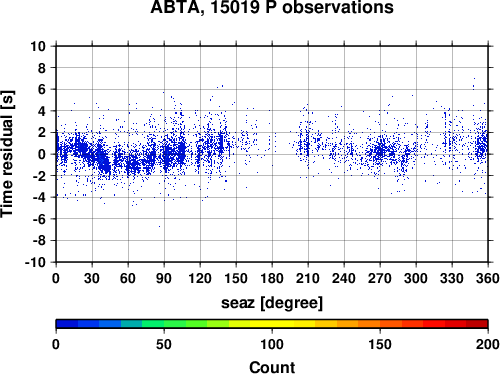Click the y-axis tick label 10
Viewport: 500px width, 374px height.
(x=38, y=46)
